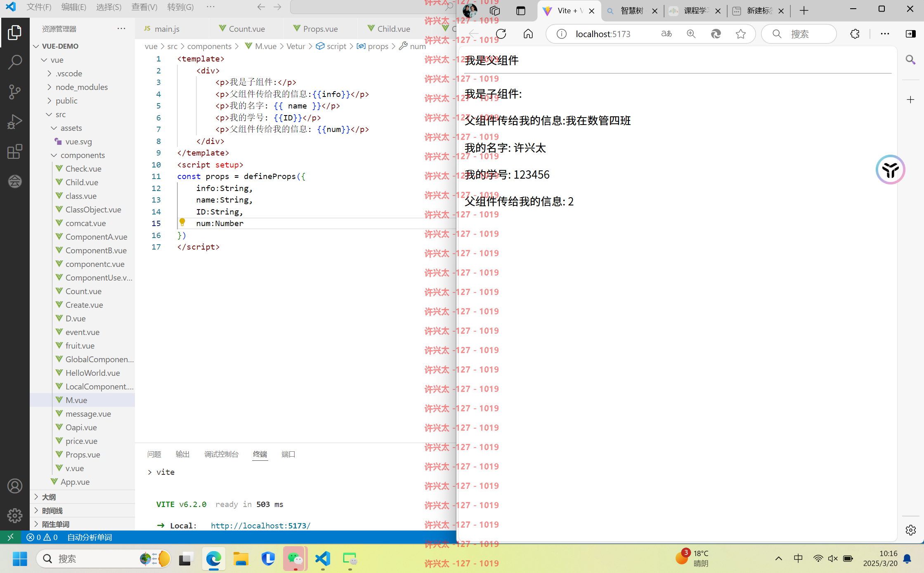Add page to favorites with star icon
The width and height of the screenshot is (924, 573).
(741, 34)
